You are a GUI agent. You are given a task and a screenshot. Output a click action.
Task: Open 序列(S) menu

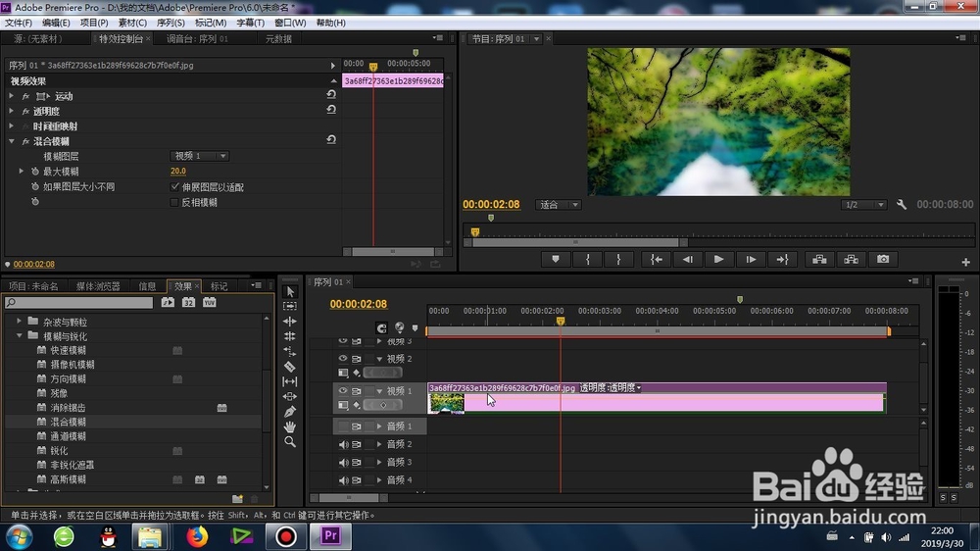tap(170, 23)
